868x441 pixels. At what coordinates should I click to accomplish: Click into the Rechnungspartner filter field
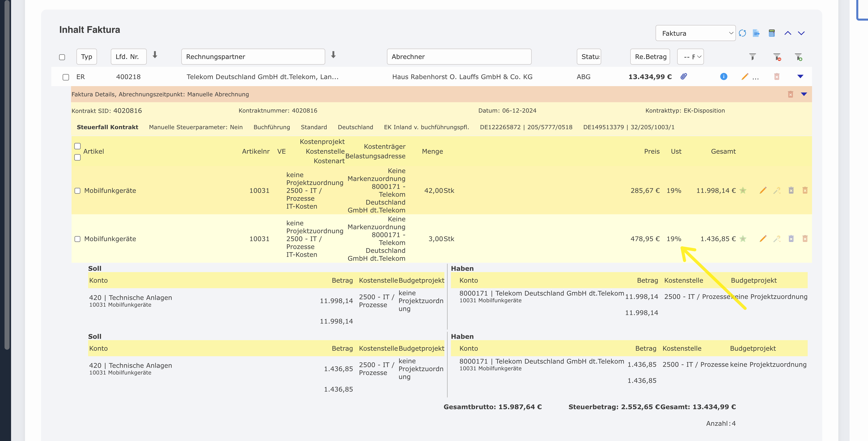tap(253, 57)
